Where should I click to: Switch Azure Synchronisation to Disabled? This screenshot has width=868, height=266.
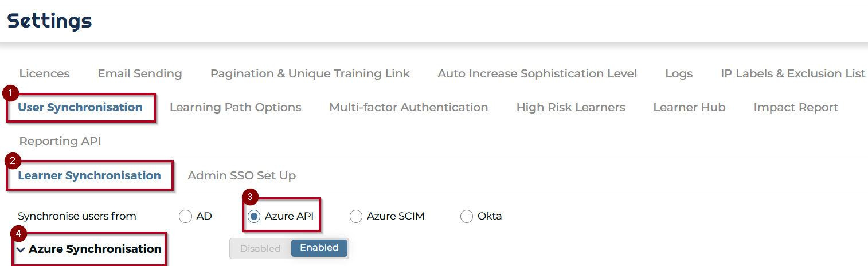coord(260,248)
